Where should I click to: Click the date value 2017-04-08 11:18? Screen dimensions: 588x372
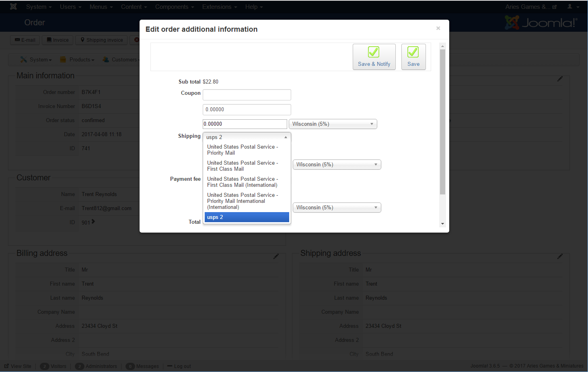pos(101,134)
